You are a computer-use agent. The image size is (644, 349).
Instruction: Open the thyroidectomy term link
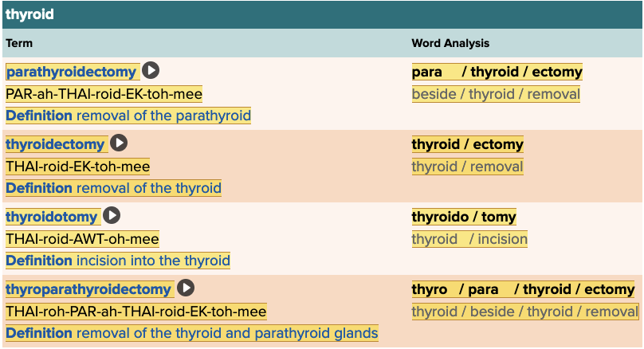[56, 144]
